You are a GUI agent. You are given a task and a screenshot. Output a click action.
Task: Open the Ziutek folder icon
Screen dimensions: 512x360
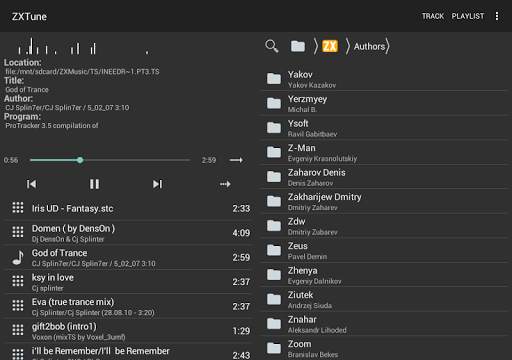274,299
